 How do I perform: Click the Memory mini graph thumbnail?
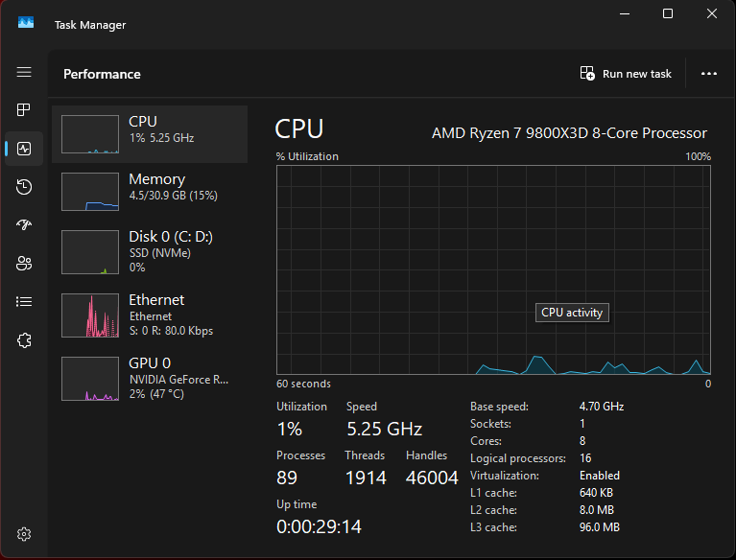click(x=90, y=192)
